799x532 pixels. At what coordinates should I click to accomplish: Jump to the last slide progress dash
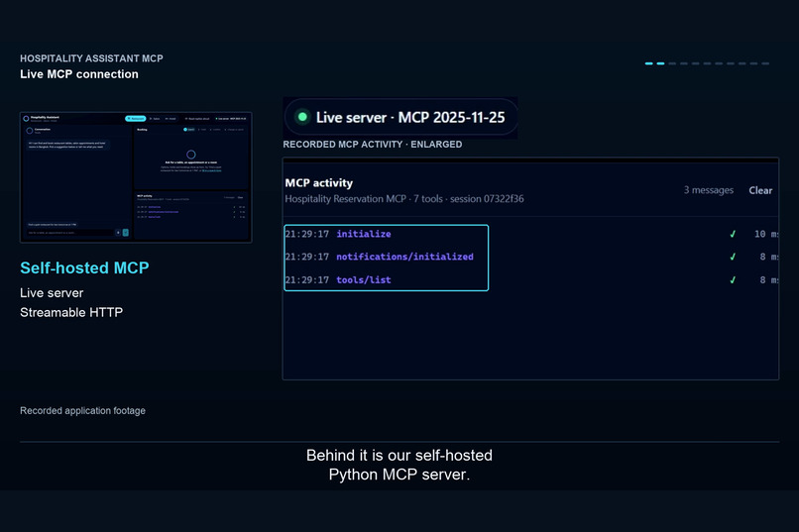click(765, 63)
